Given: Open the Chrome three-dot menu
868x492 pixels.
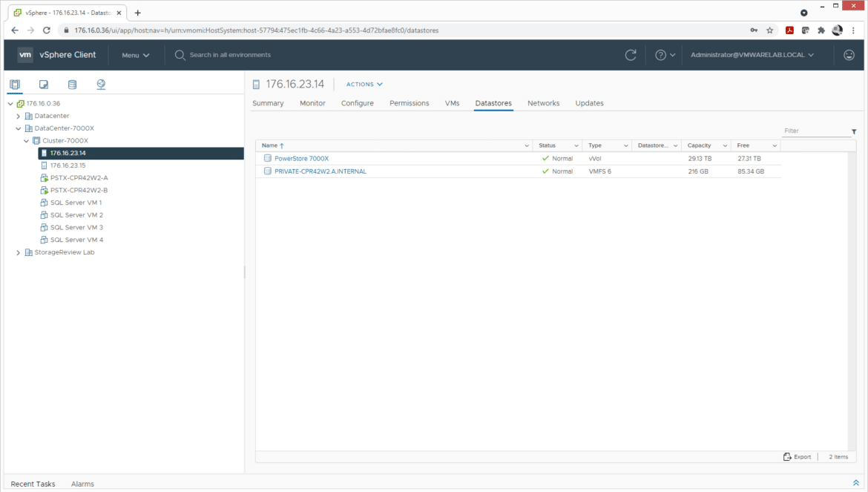Looking at the screenshot, I should (x=853, y=30).
